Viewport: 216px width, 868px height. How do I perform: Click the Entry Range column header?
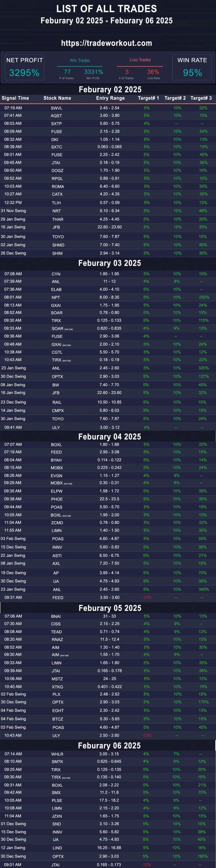point(110,98)
